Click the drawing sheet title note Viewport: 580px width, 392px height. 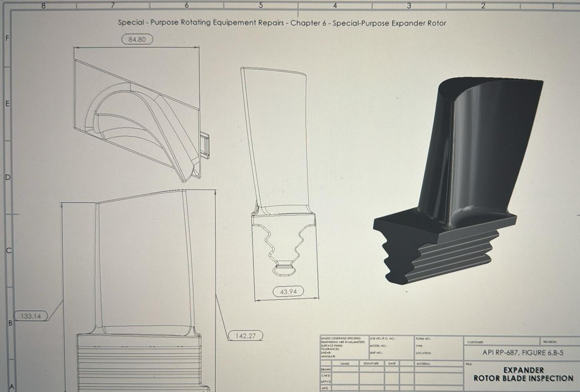click(x=282, y=23)
